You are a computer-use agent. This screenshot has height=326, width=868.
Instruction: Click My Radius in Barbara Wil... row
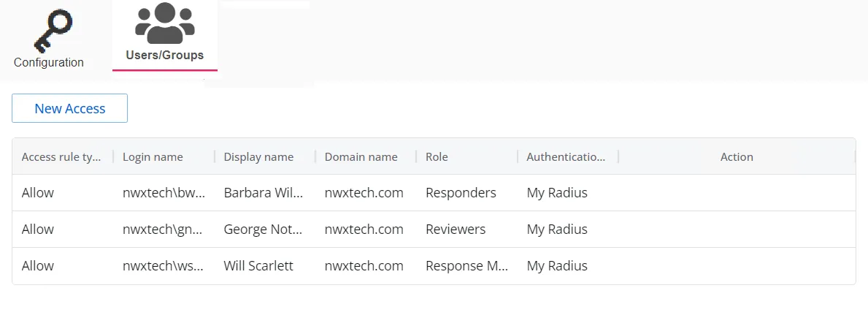point(557,193)
